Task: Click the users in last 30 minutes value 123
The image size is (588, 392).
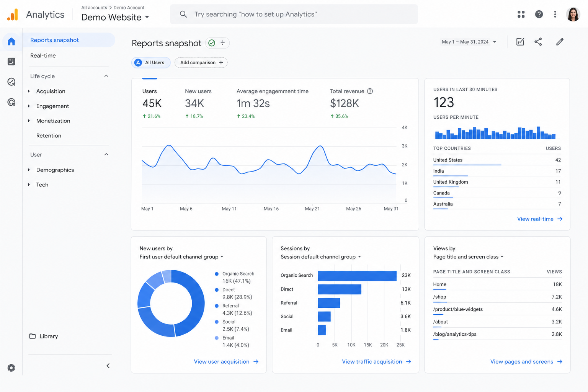Action: tap(444, 102)
